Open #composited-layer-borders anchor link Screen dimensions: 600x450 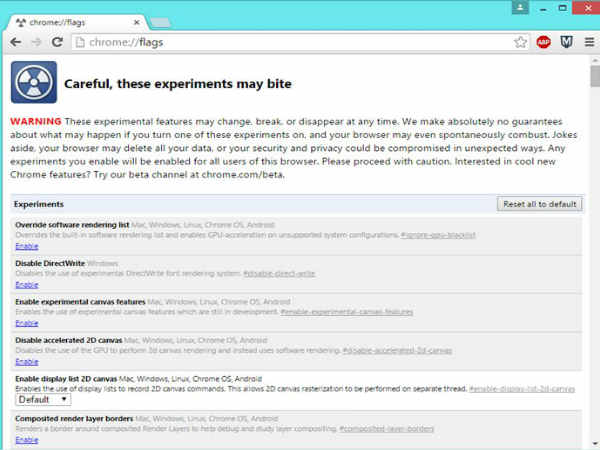coord(386,429)
